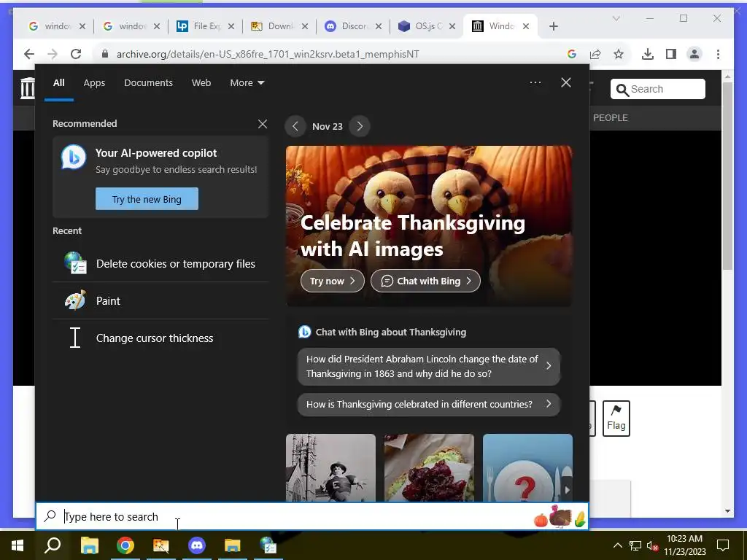
Task: Open Delete cookies or temporary files
Action: 160,264
